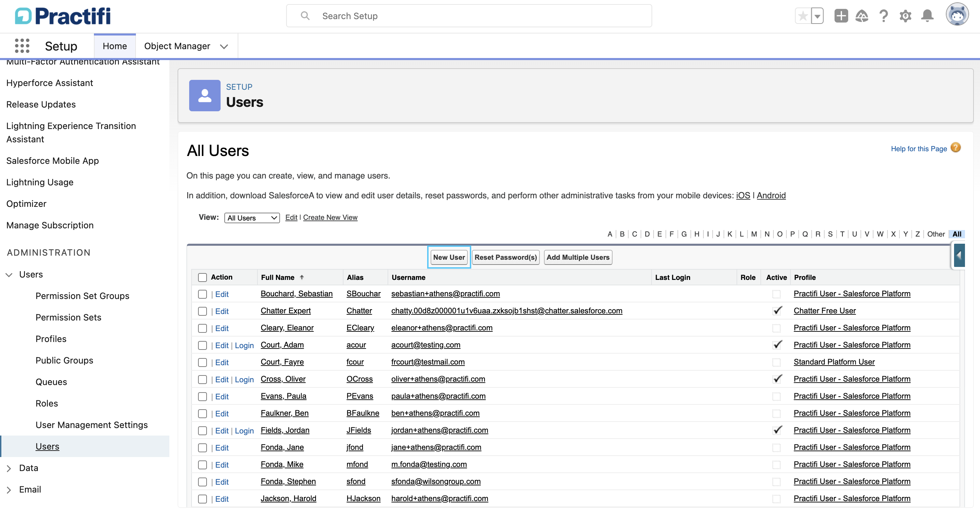The image size is (980, 512).
Task: Open Permission Sets in sidebar
Action: click(69, 317)
